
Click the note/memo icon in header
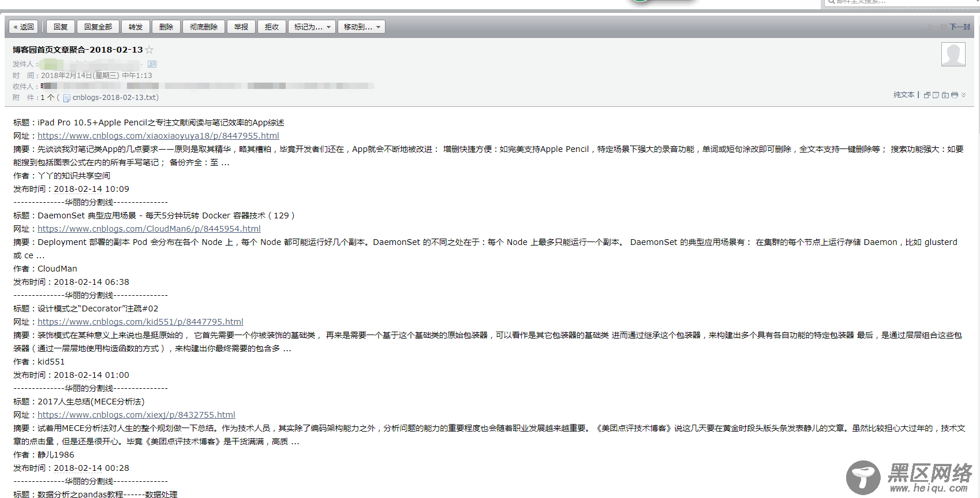click(x=936, y=95)
